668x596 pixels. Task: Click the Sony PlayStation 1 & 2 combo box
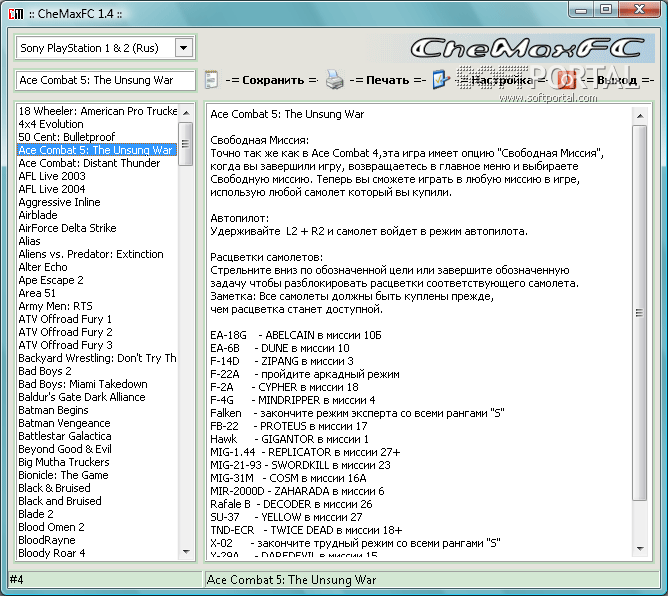click(x=105, y=48)
